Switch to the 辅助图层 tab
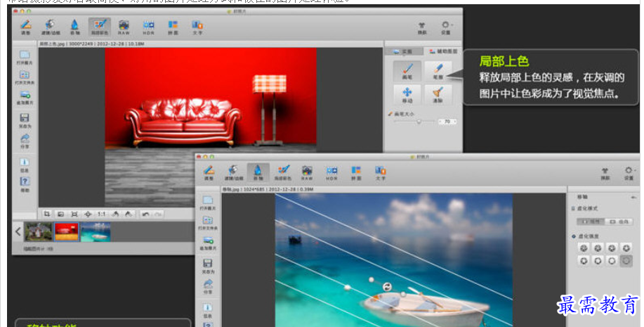The image size is (644, 327). point(442,51)
